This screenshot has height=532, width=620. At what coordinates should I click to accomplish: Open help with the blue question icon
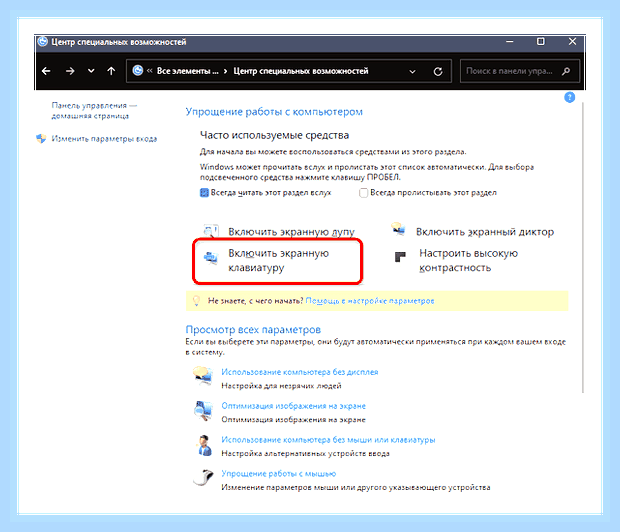[x=569, y=97]
